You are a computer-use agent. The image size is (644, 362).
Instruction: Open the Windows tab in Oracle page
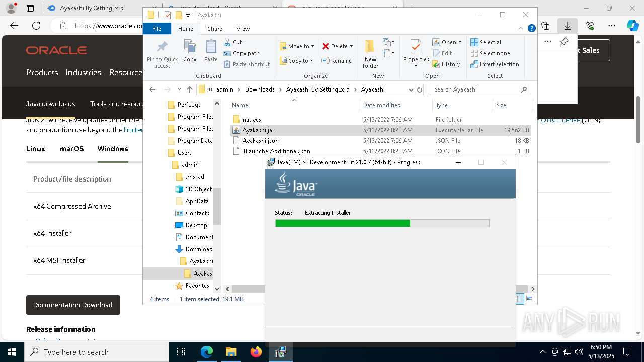[x=113, y=149]
